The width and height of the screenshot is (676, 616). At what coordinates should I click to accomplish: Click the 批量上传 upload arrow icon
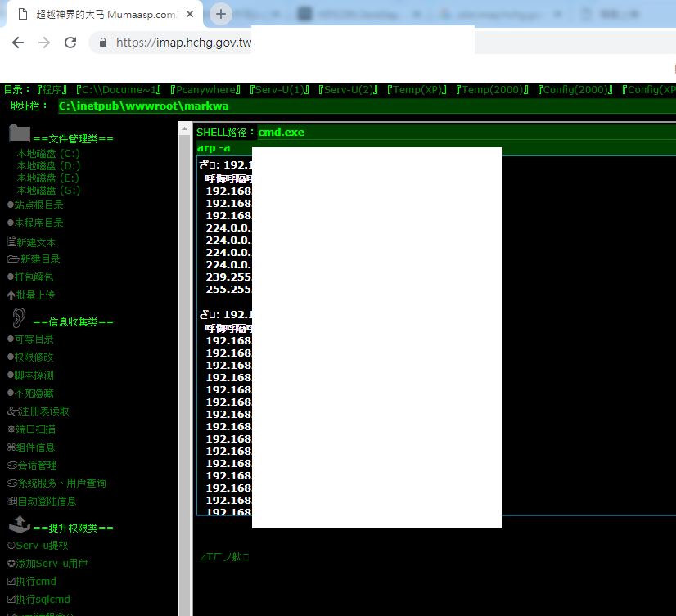point(11,295)
